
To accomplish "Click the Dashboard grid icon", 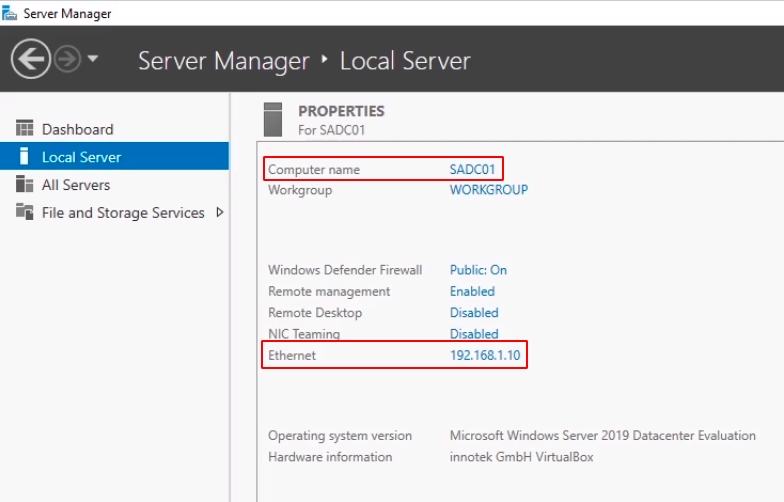I will tap(24, 128).
